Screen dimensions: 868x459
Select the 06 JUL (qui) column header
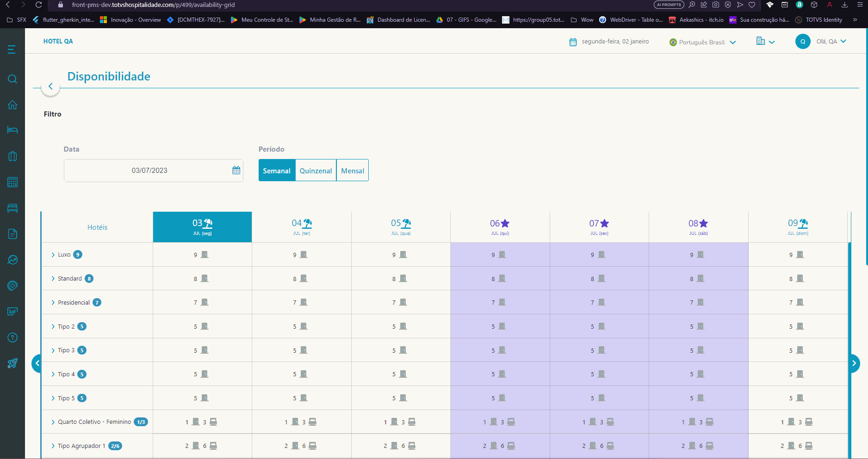click(500, 227)
